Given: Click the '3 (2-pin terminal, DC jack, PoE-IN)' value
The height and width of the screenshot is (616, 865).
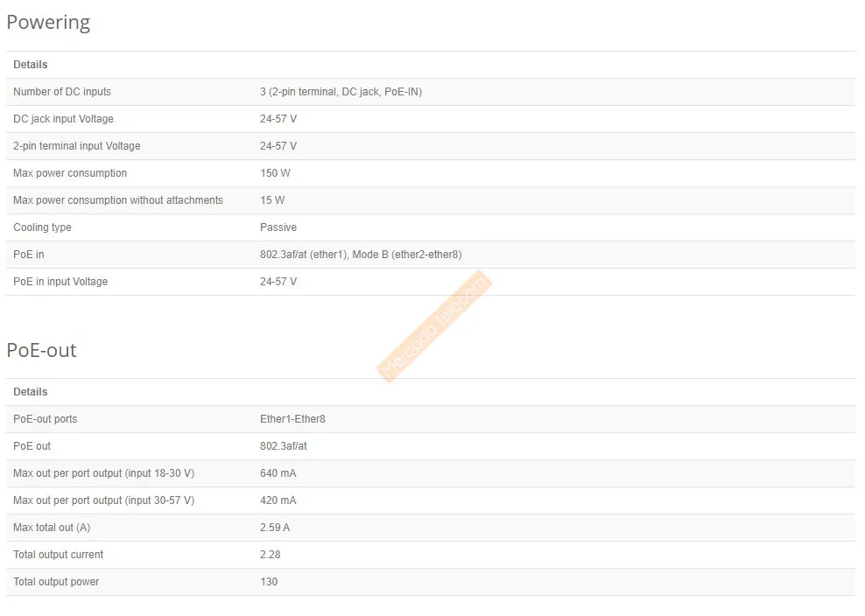Looking at the screenshot, I should [x=341, y=92].
